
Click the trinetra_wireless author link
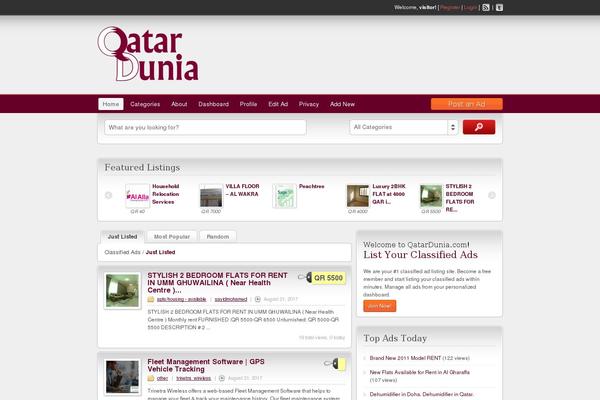(x=194, y=378)
